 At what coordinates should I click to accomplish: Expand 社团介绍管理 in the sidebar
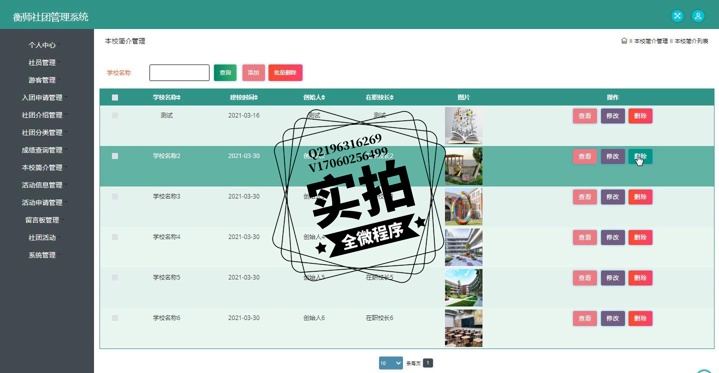(x=42, y=115)
